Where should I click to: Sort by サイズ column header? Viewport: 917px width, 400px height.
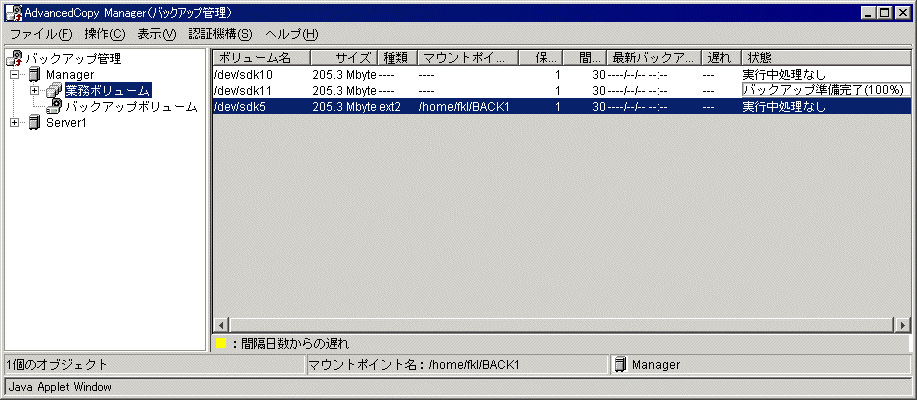pos(344,57)
